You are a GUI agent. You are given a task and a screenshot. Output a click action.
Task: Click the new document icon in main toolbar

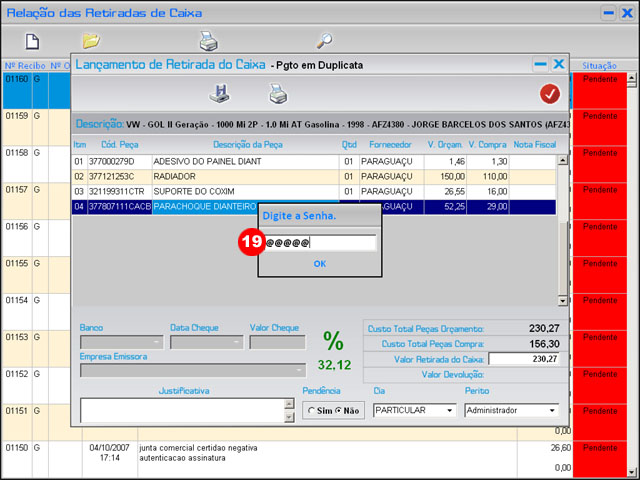click(32, 41)
